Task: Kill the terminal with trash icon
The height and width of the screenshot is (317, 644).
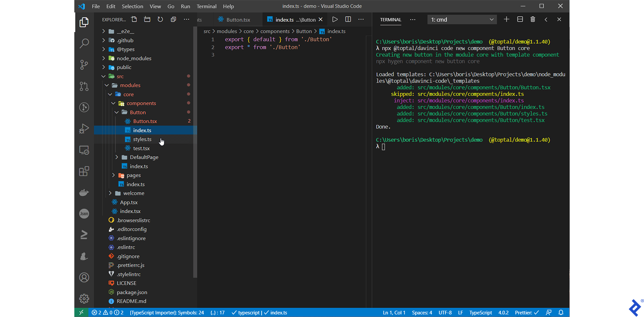Action: coord(533,19)
